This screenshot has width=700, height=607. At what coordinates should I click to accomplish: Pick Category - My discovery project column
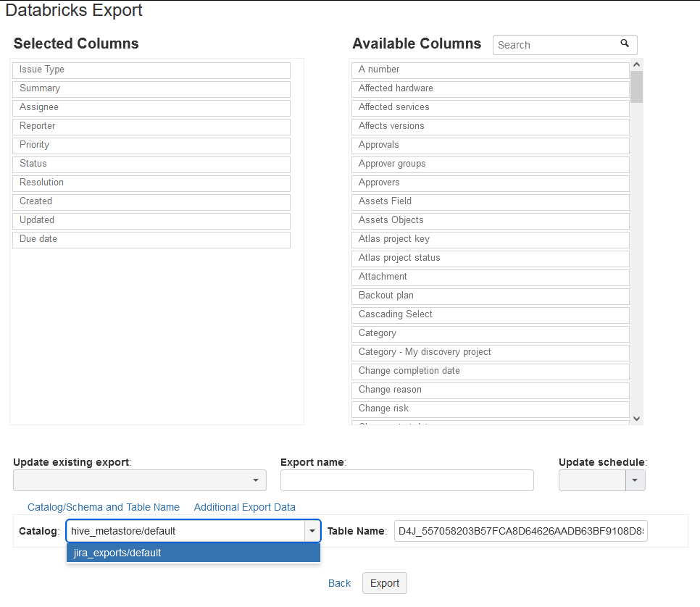(491, 353)
